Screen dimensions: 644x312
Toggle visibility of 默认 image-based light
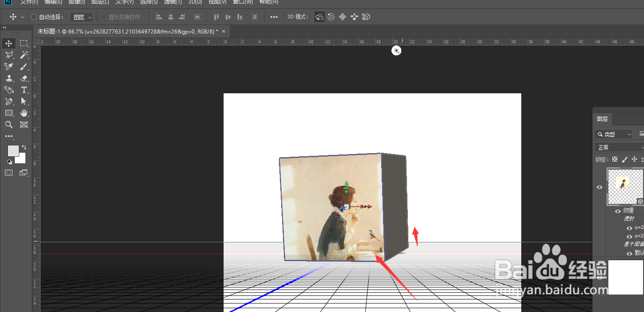tap(629, 253)
